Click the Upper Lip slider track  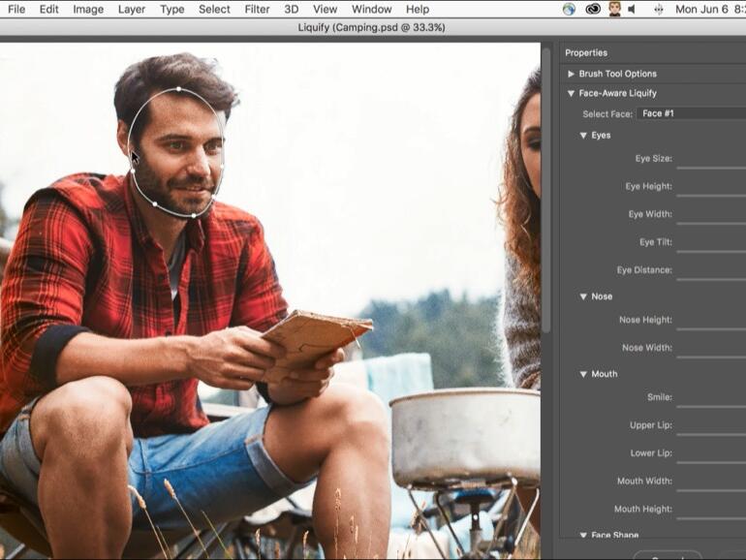click(711, 434)
